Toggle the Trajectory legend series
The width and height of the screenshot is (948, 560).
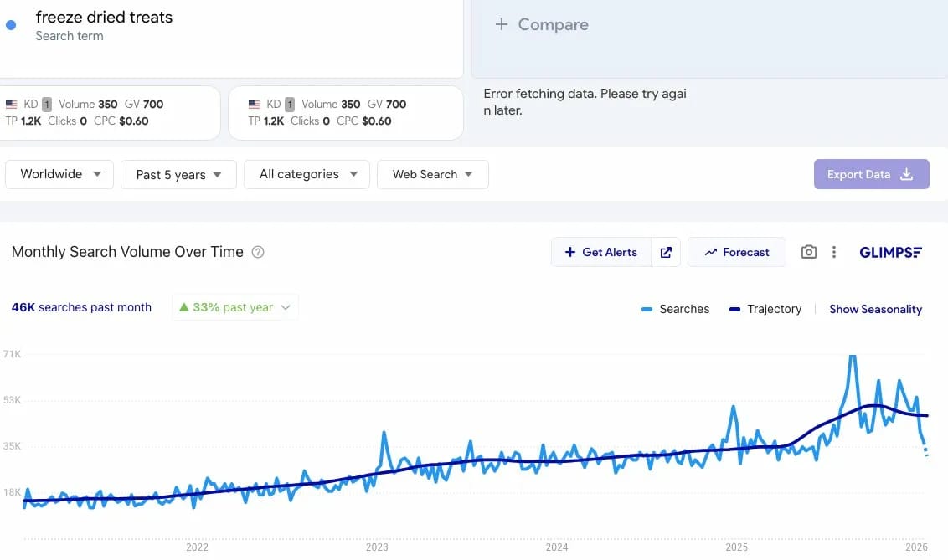[x=765, y=309]
